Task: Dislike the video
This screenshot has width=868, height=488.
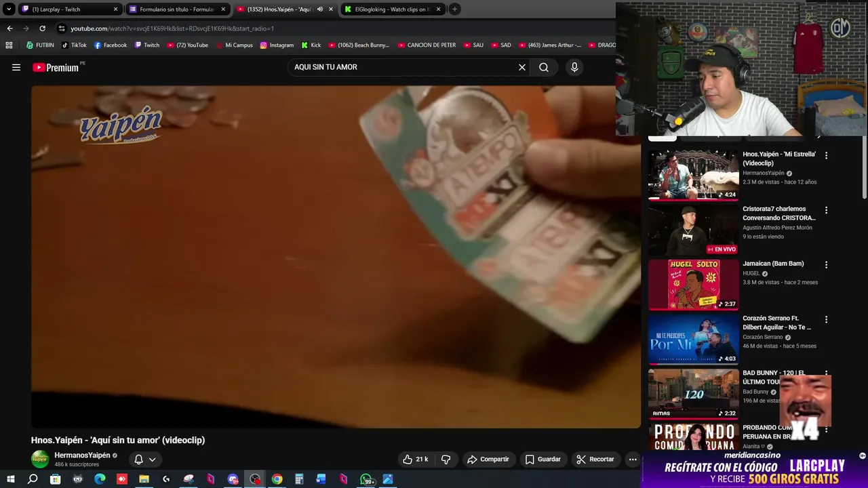Action: tap(446, 459)
